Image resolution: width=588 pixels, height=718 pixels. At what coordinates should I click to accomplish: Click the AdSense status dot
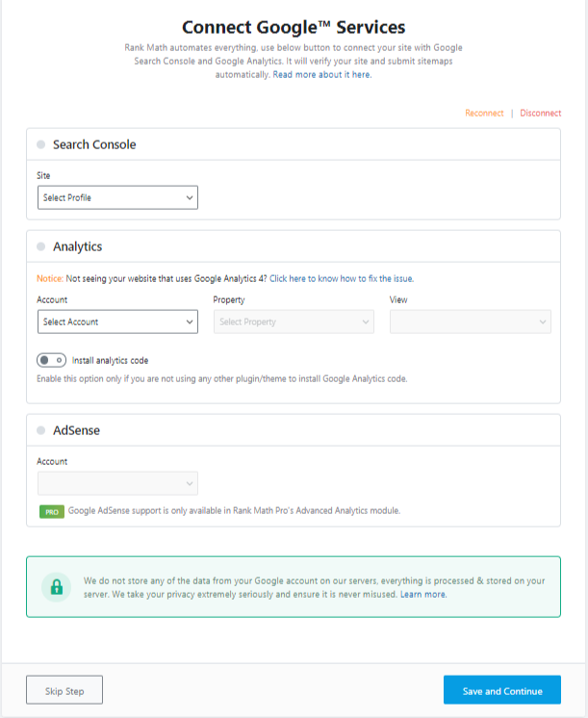click(x=40, y=430)
